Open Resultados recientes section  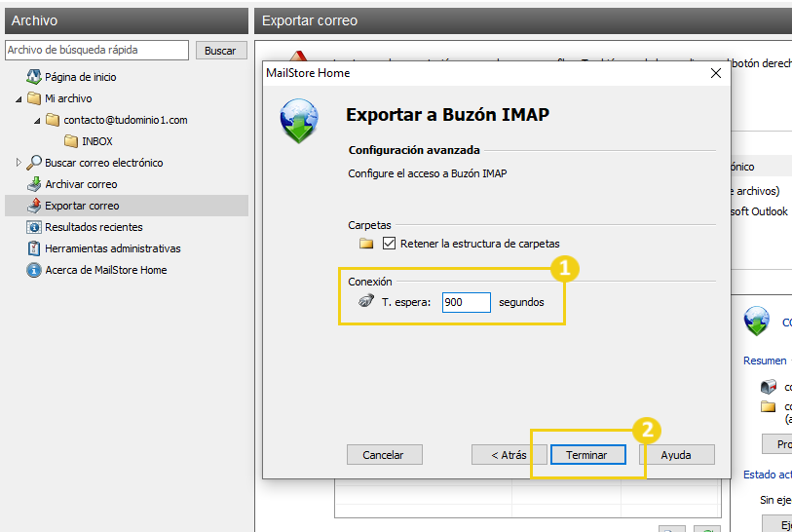coord(94,227)
